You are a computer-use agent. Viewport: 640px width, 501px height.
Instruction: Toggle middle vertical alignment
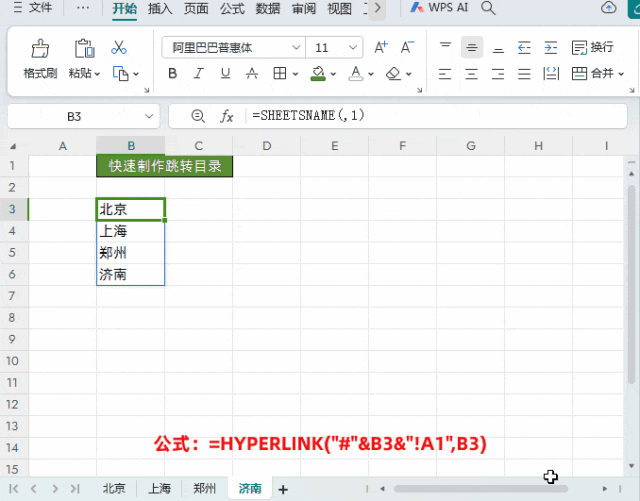point(472,47)
